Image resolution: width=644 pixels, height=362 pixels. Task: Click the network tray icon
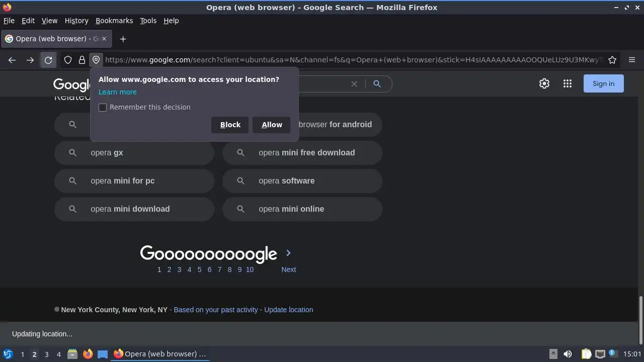[600, 354]
